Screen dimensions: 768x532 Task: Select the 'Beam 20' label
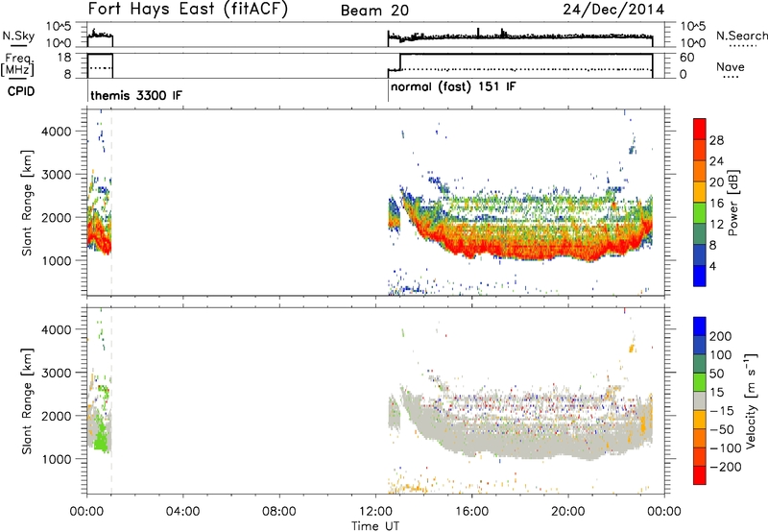tap(374, 11)
